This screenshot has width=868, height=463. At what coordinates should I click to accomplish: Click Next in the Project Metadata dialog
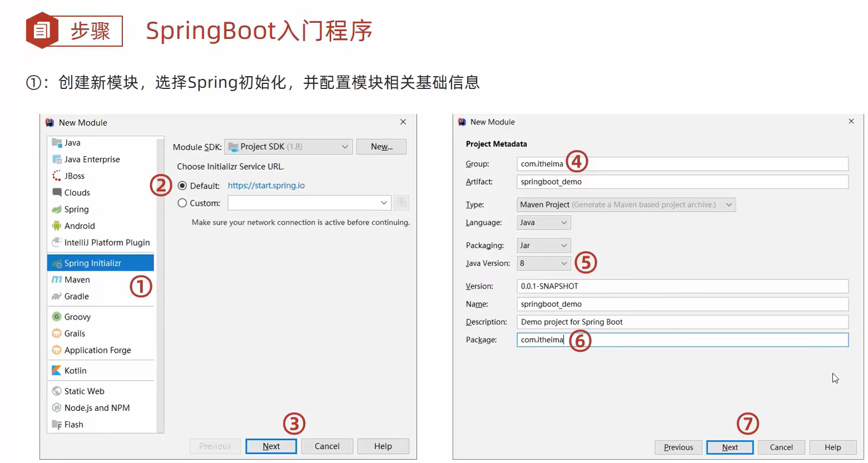(730, 447)
